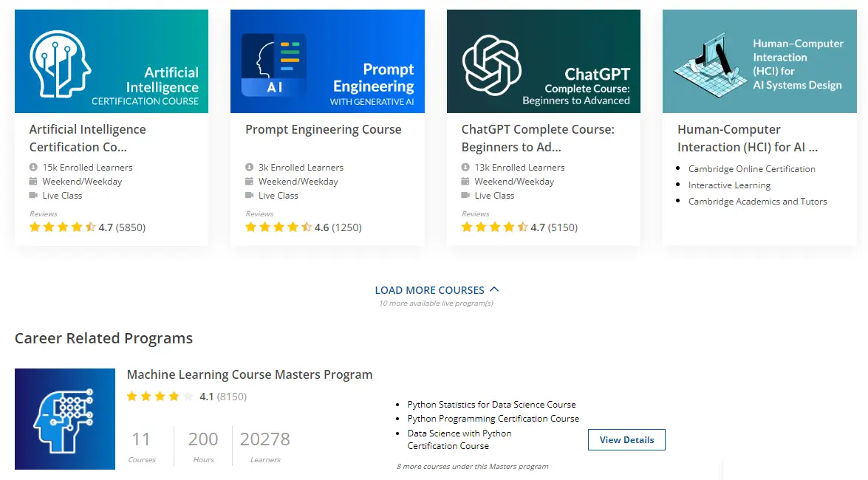Open ChatGPT Complete Course: Beginners to Ad... title

538,138
